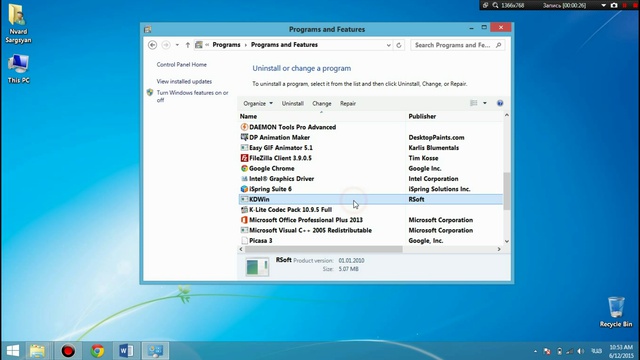Open View installed updates link
Viewport: 640px width, 360px height.
(184, 81)
